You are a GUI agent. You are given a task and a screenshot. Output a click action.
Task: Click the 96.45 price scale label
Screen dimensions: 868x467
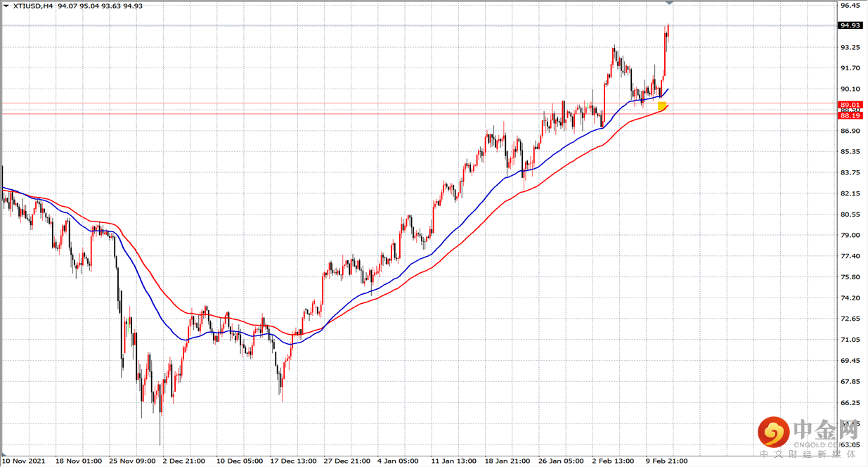click(850, 6)
